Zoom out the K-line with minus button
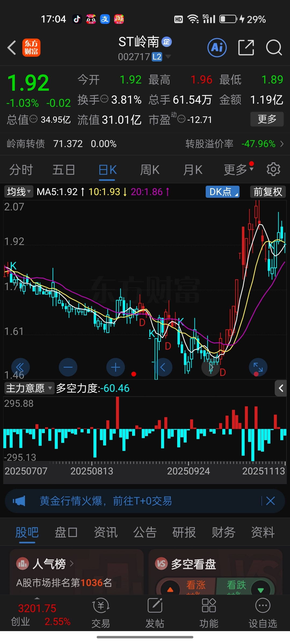This screenshot has height=644, width=290. [x=68, y=367]
